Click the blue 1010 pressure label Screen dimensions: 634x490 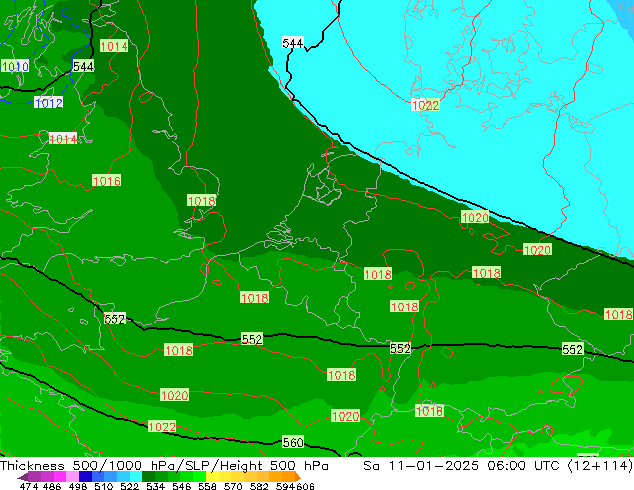click(x=15, y=66)
